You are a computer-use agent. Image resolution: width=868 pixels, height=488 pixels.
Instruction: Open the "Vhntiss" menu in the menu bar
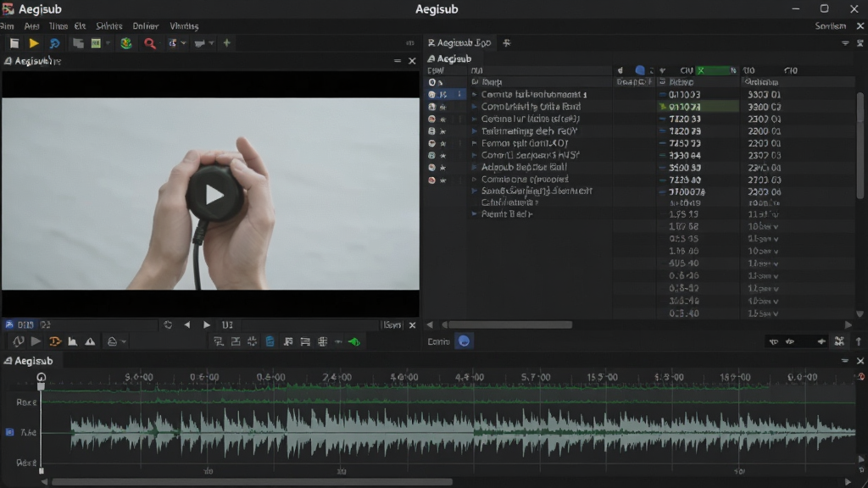(184, 26)
